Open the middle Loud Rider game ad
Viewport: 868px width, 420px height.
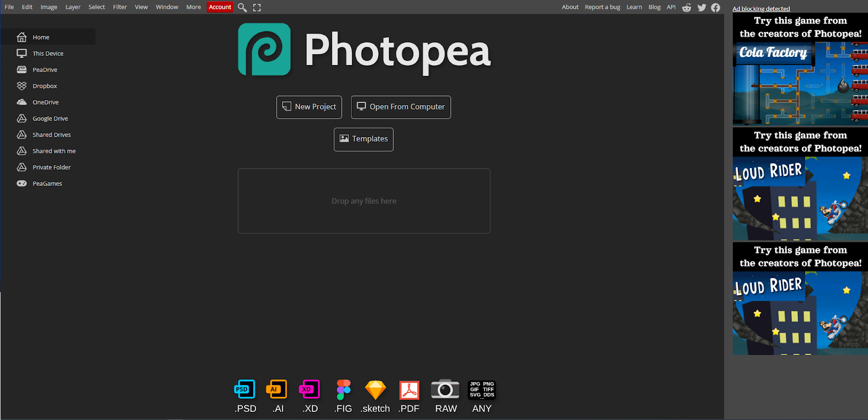(x=800, y=184)
